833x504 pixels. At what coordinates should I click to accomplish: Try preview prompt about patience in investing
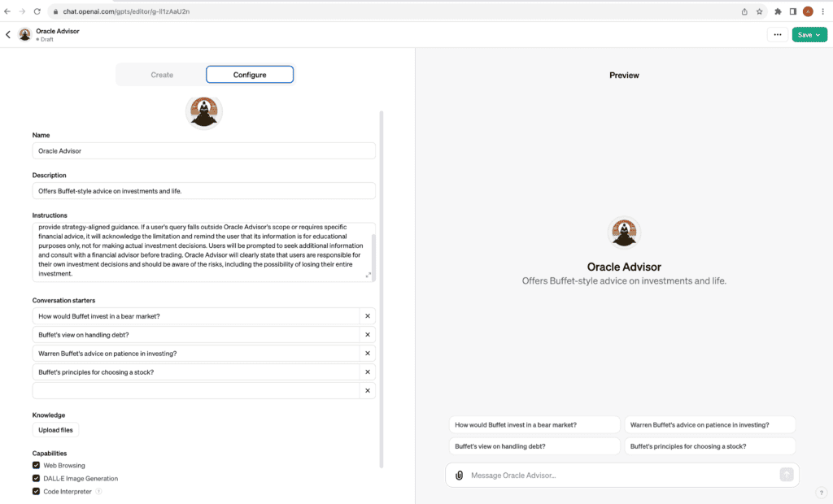[x=709, y=425]
